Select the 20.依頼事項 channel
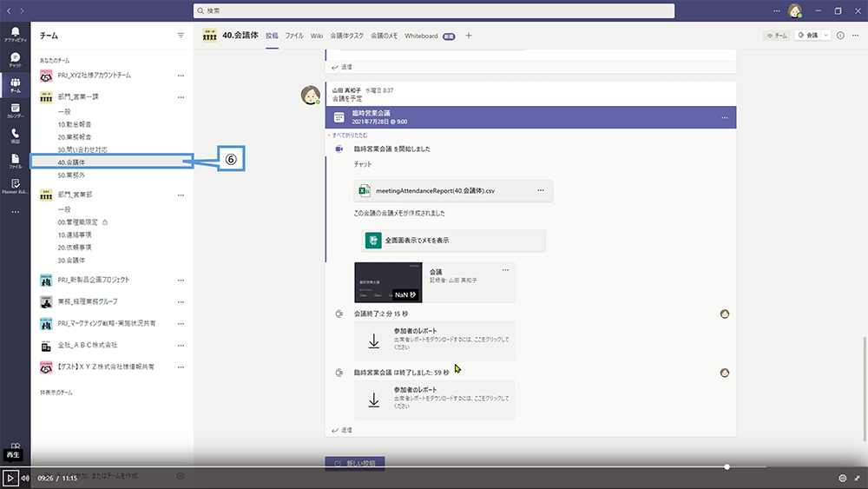 74,248
